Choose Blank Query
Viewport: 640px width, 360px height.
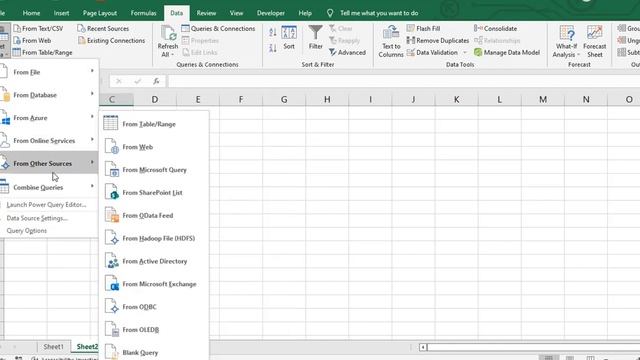(x=154, y=352)
